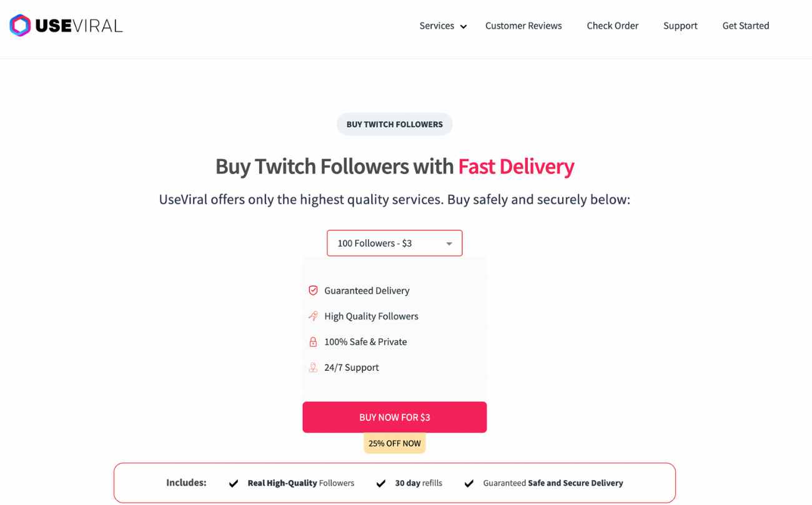812x505 pixels.
Task: Click the 24/7 Support person icon
Action: point(313,367)
